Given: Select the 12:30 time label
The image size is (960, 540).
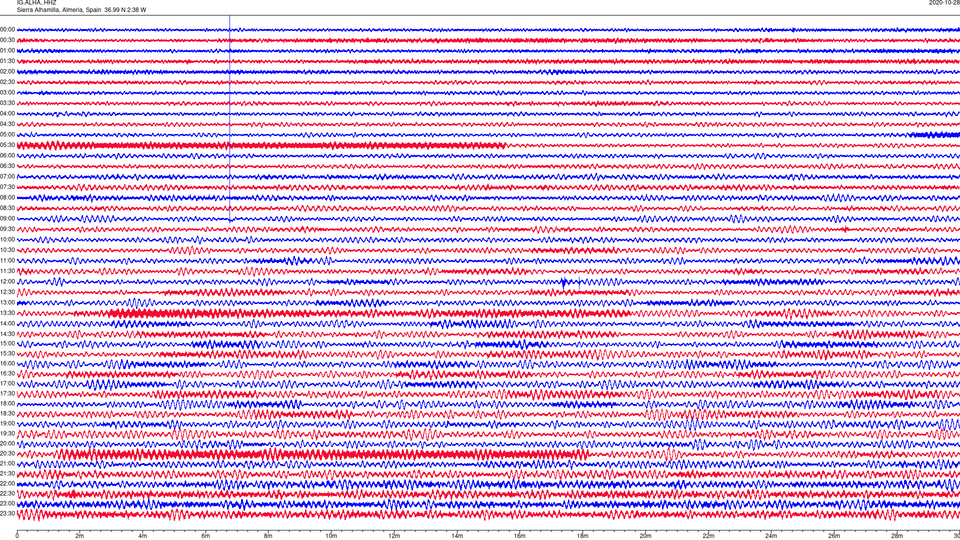Looking at the screenshot, I should 7,292.
